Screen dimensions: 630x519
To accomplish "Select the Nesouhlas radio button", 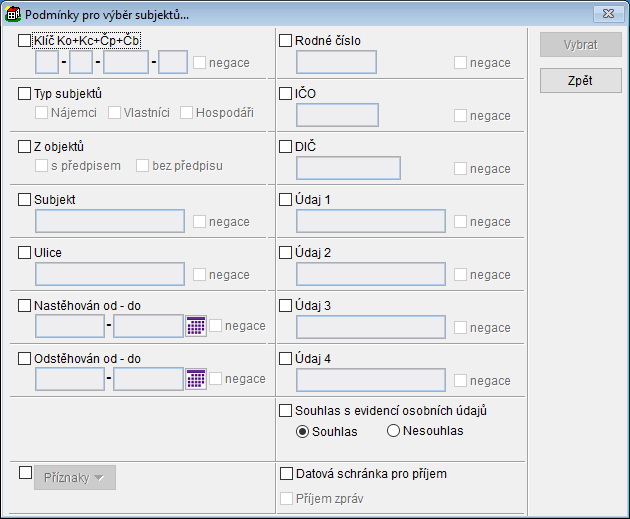I will 393,431.
